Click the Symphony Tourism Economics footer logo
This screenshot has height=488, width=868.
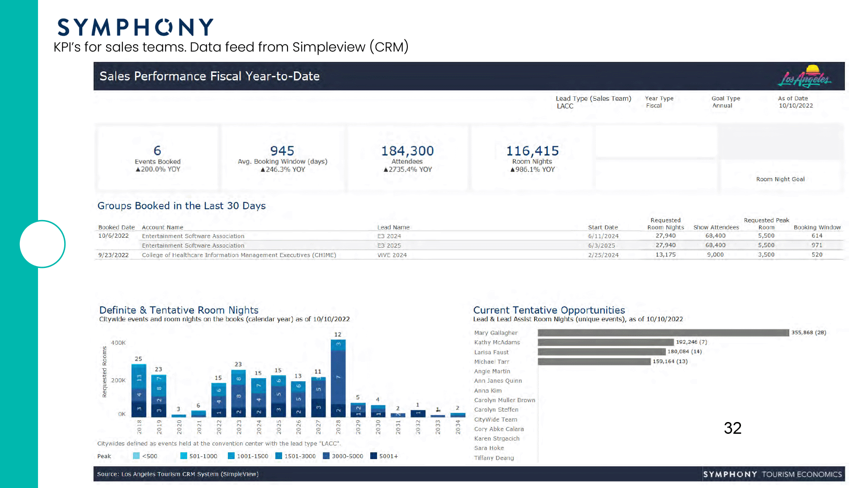pyautogui.click(x=772, y=474)
